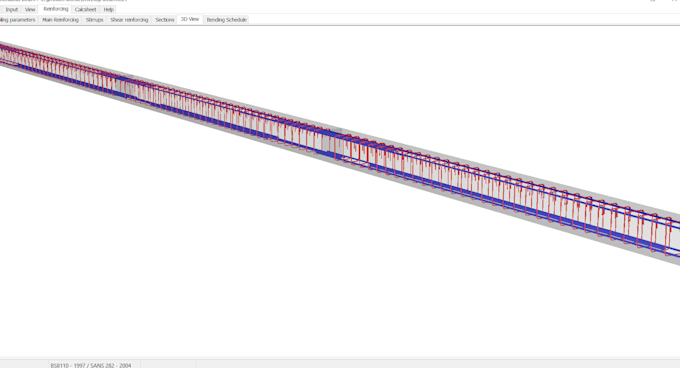The width and height of the screenshot is (680, 368).
Task: Open the Main Reinforcing sub-tab
Action: (60, 20)
